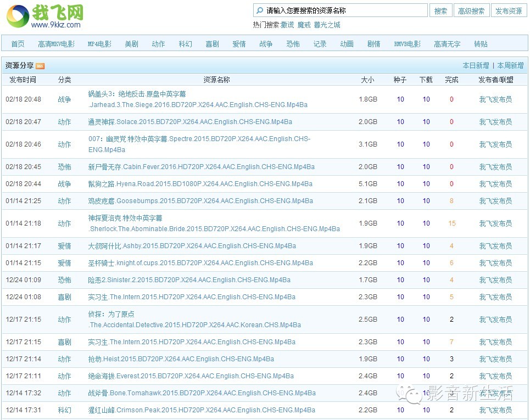Open the Crimson Peak 2015 resource
Screen dimensions: 530x420
pyautogui.click(x=202, y=410)
